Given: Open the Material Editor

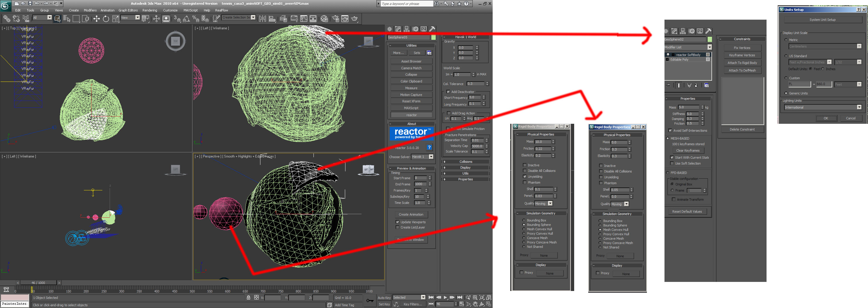Looking at the screenshot, I should [324, 18].
